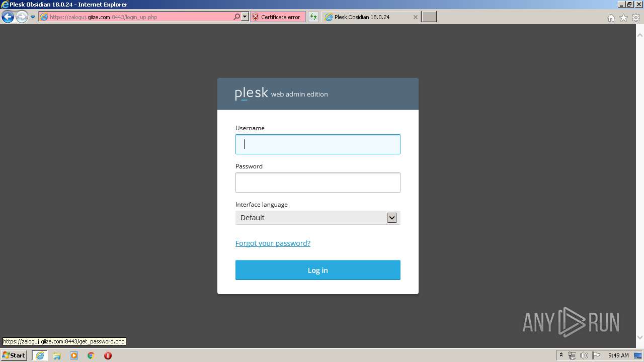
Task: View the Certificate error warning
Action: (278, 17)
